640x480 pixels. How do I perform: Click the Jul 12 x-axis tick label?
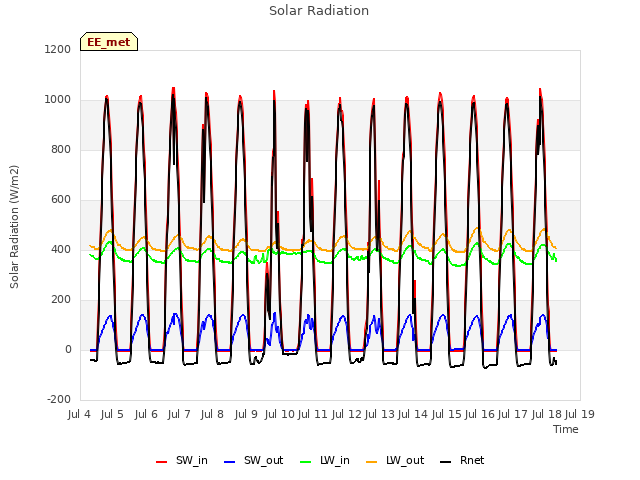click(x=347, y=414)
